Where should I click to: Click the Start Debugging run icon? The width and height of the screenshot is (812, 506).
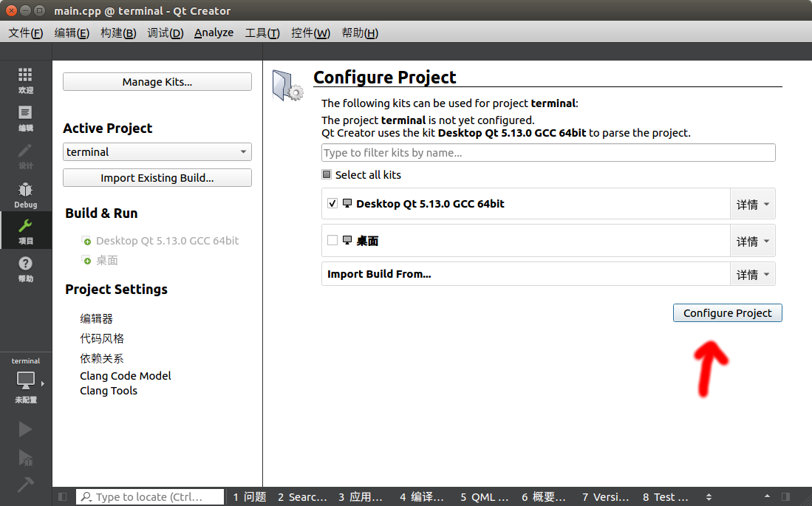click(25, 457)
